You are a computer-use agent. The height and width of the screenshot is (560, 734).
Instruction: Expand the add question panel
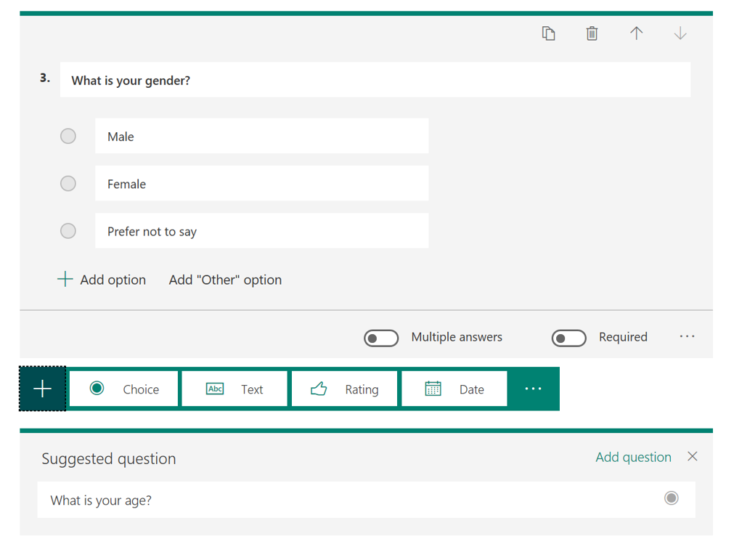41,389
